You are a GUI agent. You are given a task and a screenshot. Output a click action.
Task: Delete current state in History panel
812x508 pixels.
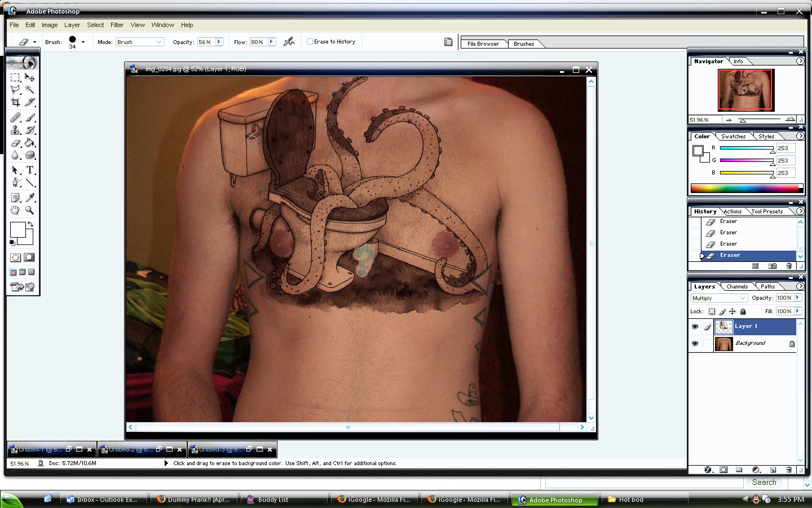pyautogui.click(x=789, y=266)
